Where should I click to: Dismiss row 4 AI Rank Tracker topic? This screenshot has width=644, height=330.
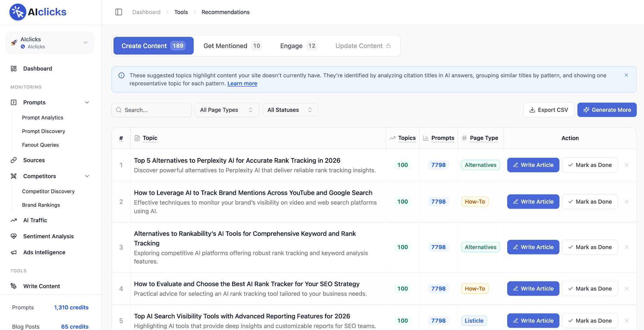click(x=627, y=289)
